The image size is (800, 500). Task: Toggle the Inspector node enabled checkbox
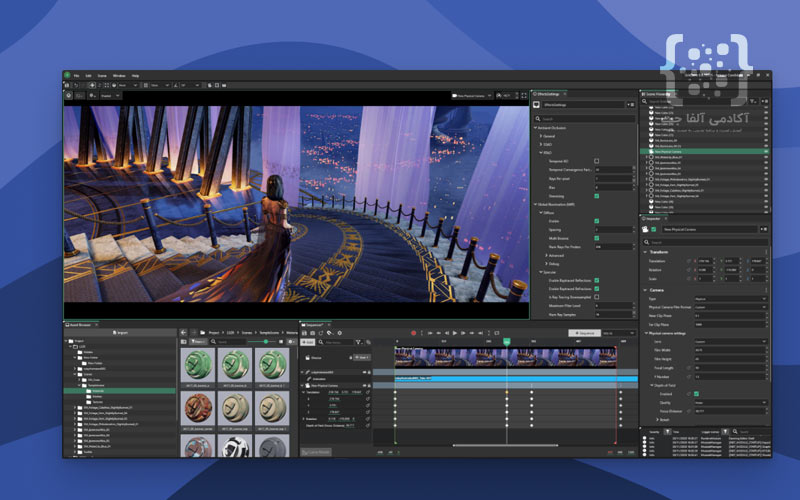(654, 230)
